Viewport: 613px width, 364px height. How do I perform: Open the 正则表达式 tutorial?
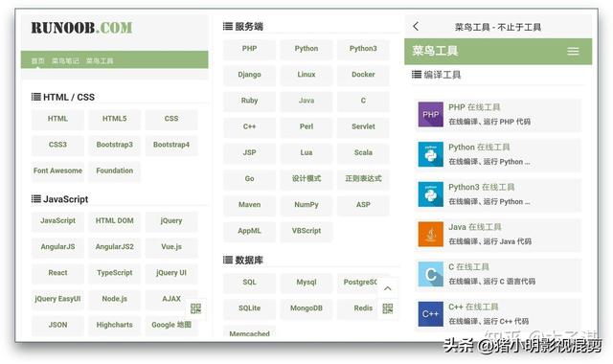tap(363, 179)
